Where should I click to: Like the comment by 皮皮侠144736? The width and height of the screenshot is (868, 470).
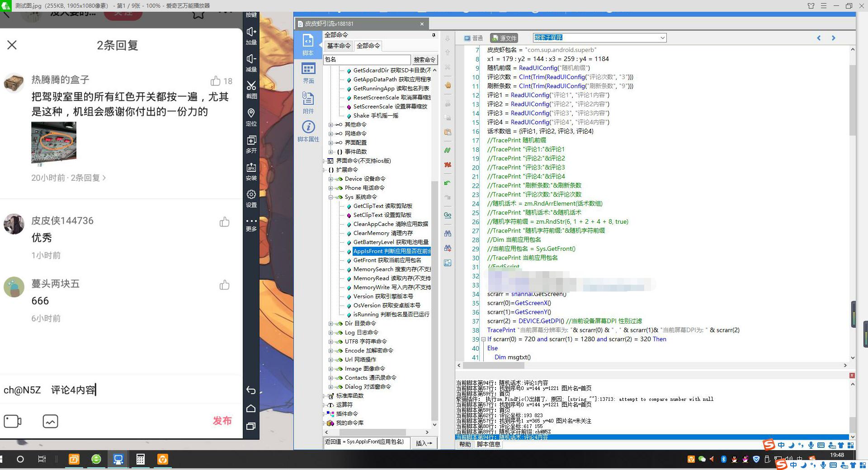pyautogui.click(x=224, y=222)
